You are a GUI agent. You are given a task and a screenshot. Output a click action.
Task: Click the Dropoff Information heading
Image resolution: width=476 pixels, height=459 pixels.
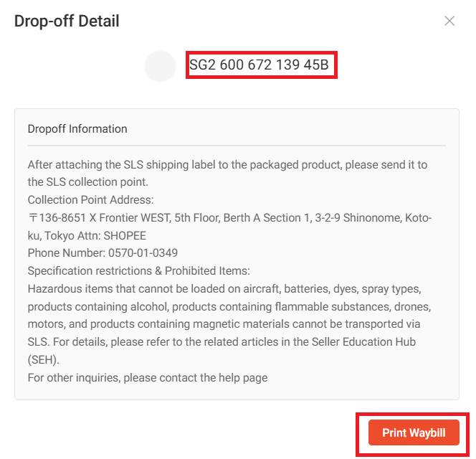77,129
